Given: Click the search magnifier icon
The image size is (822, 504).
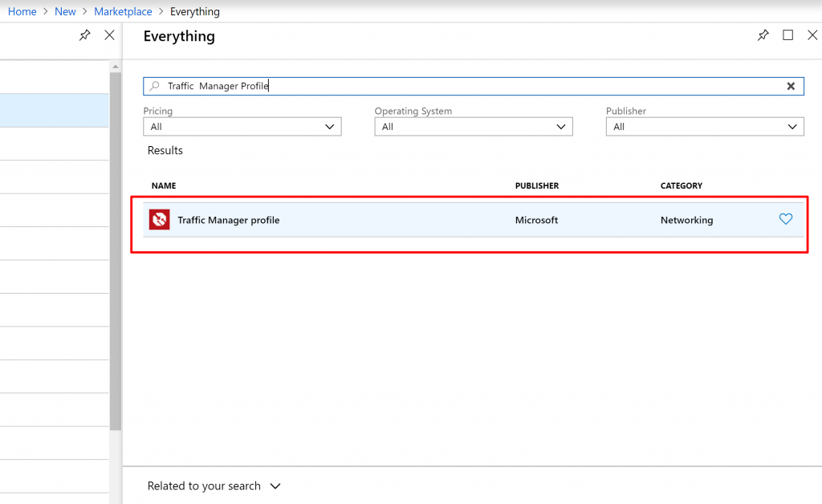Looking at the screenshot, I should click(x=154, y=86).
